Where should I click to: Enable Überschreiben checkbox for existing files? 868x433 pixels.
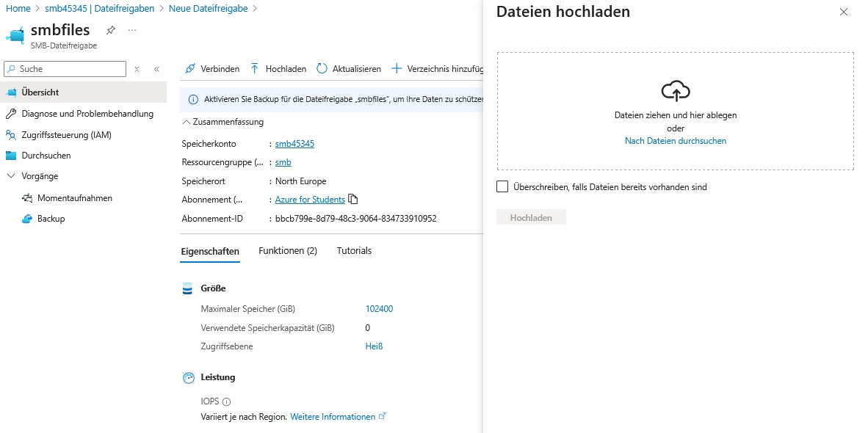click(502, 187)
